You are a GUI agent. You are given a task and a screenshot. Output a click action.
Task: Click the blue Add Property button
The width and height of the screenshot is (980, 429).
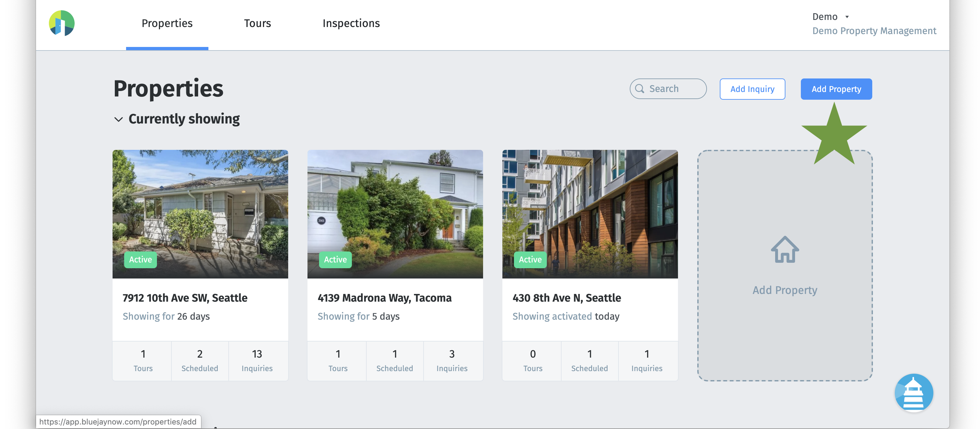click(836, 89)
